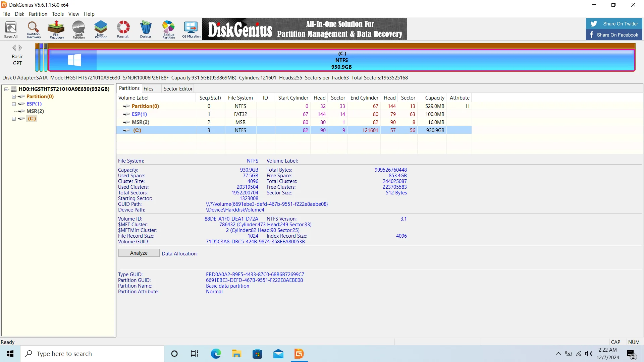Viewport: 644px width, 362px height.
Task: Select (C:) row in partition table
Action: point(294,130)
